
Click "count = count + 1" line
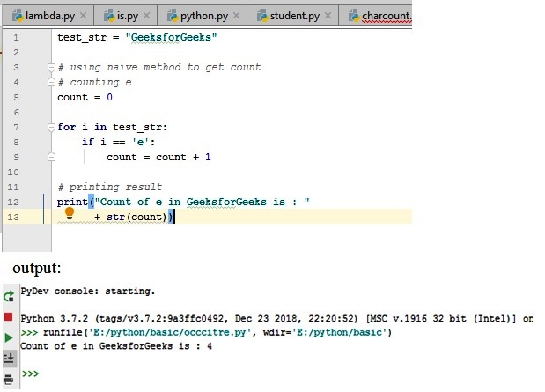(158, 157)
